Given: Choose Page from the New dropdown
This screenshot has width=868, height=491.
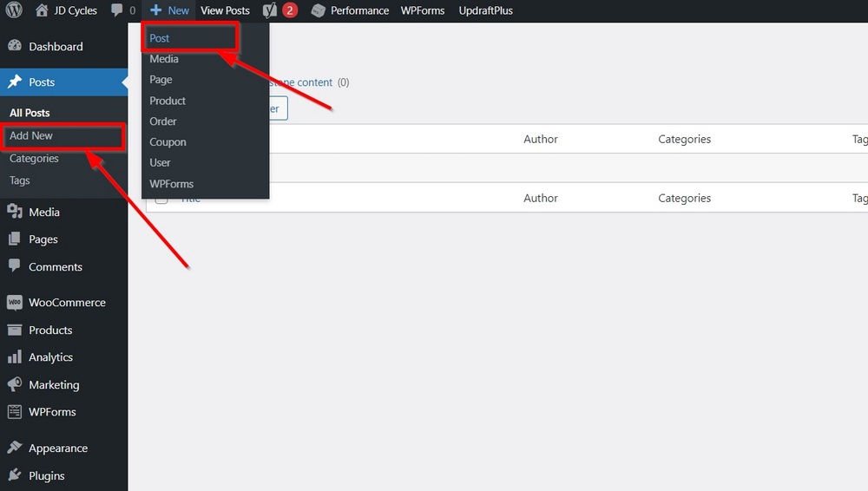Looking at the screenshot, I should [161, 80].
